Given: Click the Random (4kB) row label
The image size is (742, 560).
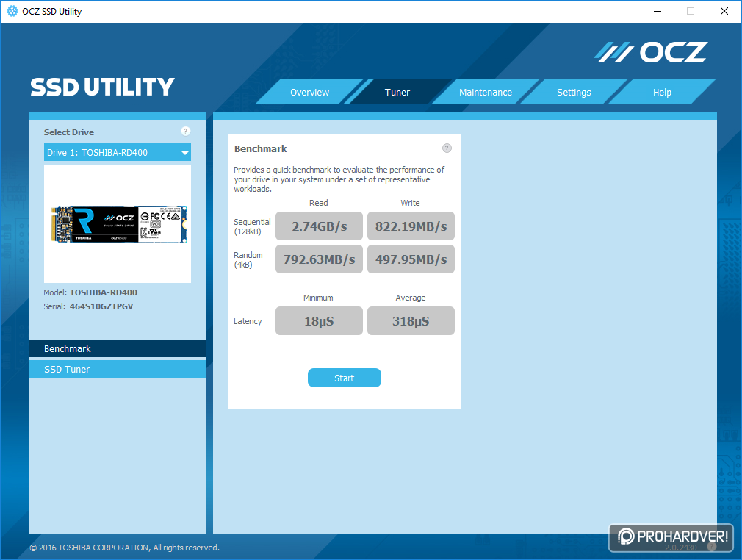Looking at the screenshot, I should coord(248,259).
